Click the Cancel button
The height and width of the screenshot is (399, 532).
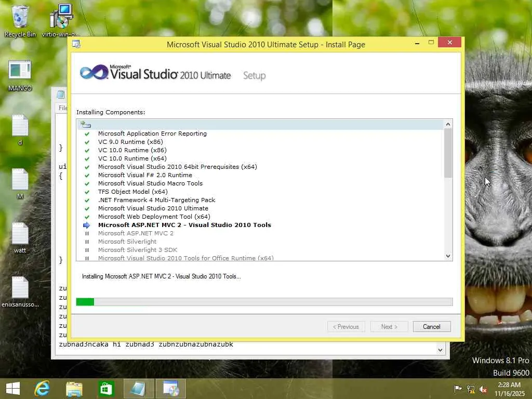coord(432,326)
